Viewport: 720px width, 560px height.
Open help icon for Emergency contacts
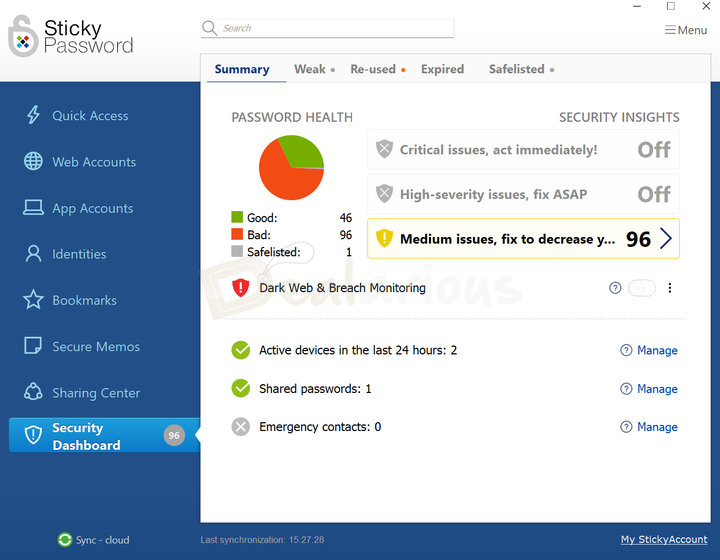coord(626,427)
